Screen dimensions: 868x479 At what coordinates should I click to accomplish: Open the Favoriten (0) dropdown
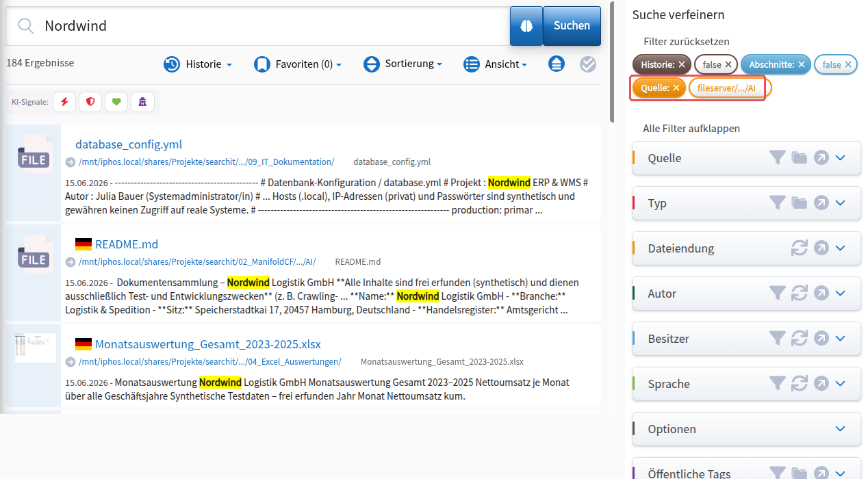tap(298, 64)
